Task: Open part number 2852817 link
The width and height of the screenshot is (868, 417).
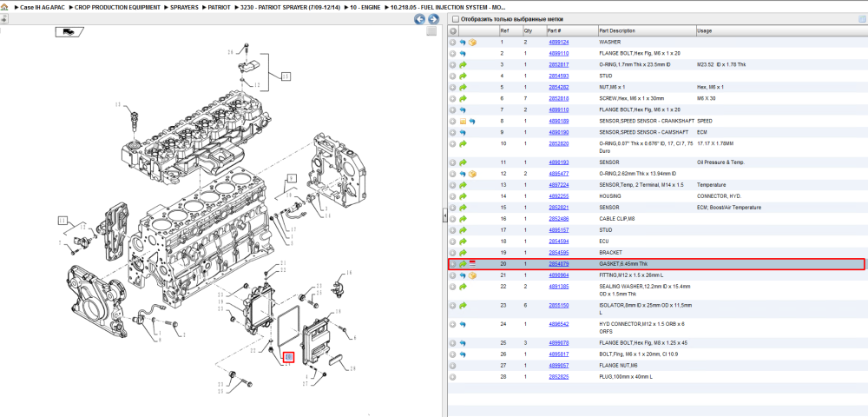Action: (558, 65)
